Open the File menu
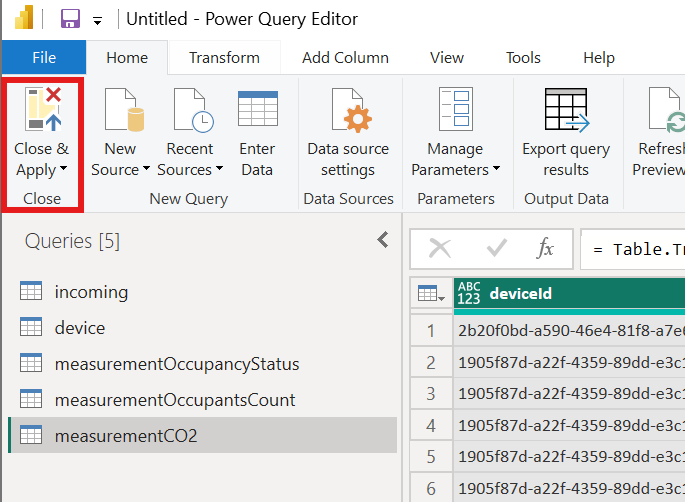This screenshot has width=685, height=502. tap(43, 58)
